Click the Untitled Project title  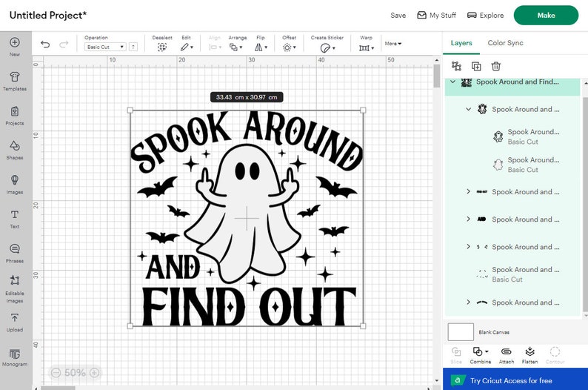point(48,16)
